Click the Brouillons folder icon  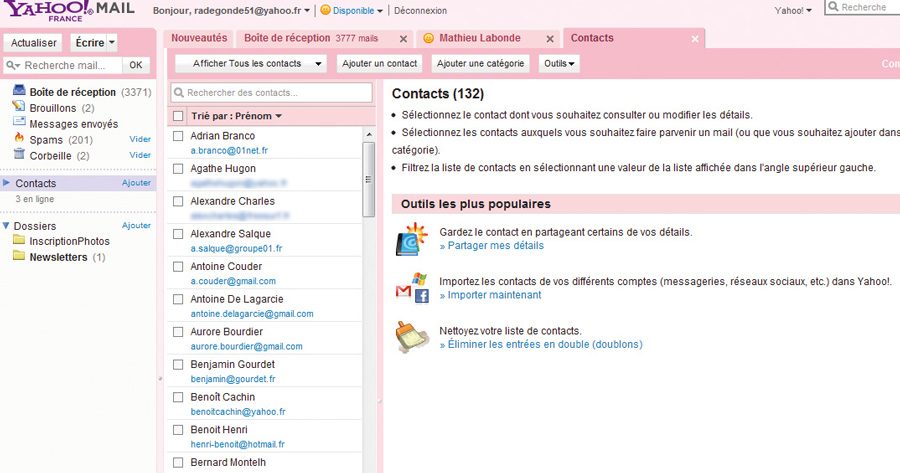click(20, 108)
